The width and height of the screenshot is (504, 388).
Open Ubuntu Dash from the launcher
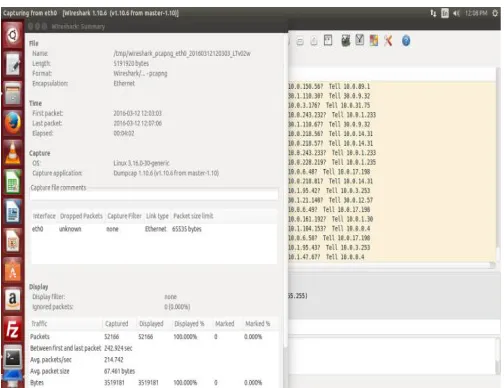pos(13,35)
